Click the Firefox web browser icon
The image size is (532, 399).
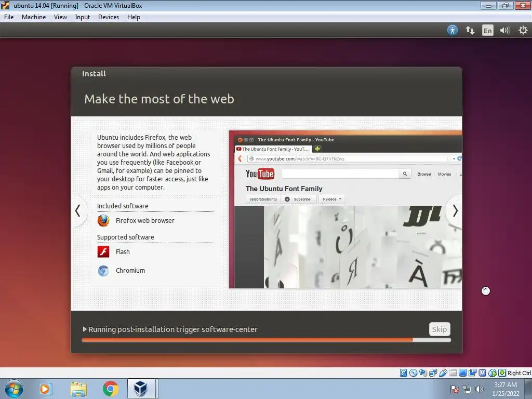point(103,220)
